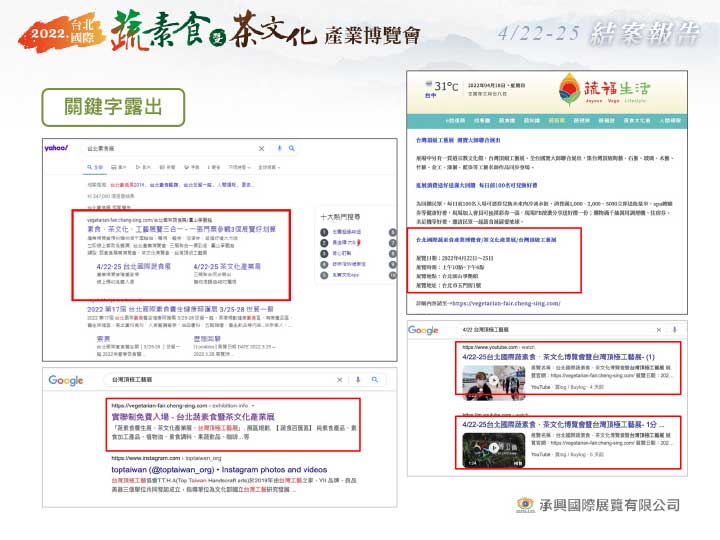Click the blue heading inside the red box on 蔬福生活
This screenshot has height=540, width=720.
[x=486, y=240]
